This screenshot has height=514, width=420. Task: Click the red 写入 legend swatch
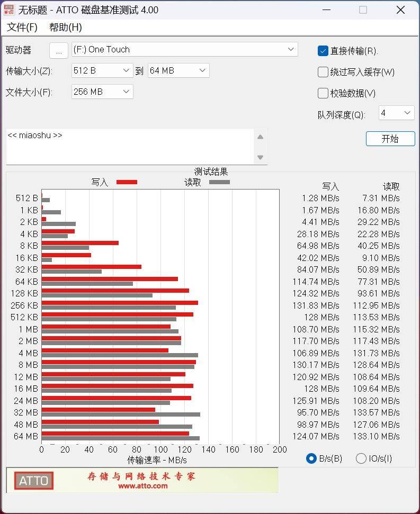coord(127,182)
